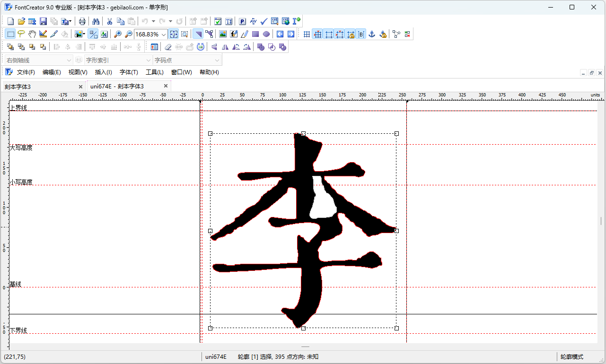The width and height of the screenshot is (606, 364).
Task: Click the 轮廓模式 status bar entry
Action: pos(572,357)
